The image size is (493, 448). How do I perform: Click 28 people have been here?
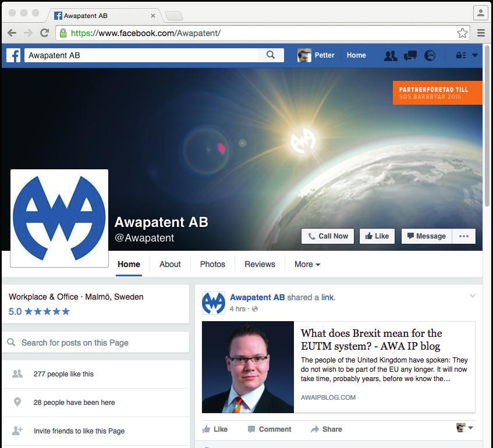tap(74, 403)
